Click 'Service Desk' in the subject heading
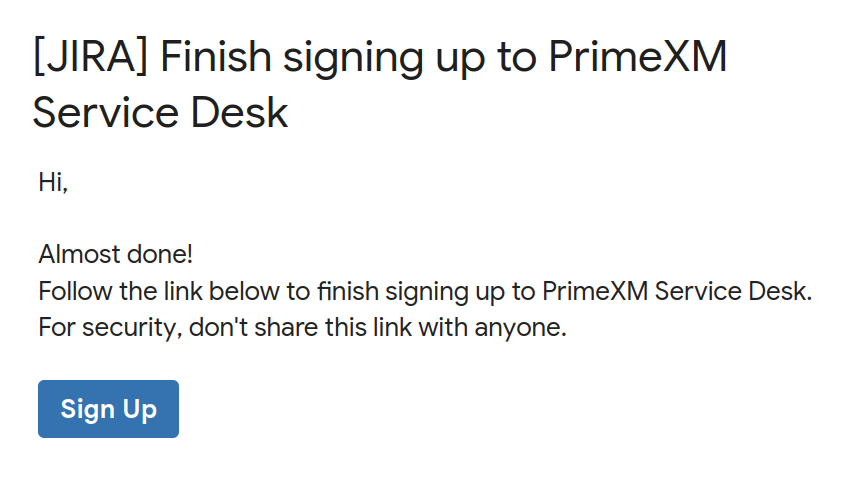Image resolution: width=850 pixels, height=487 pixels. 160,112
